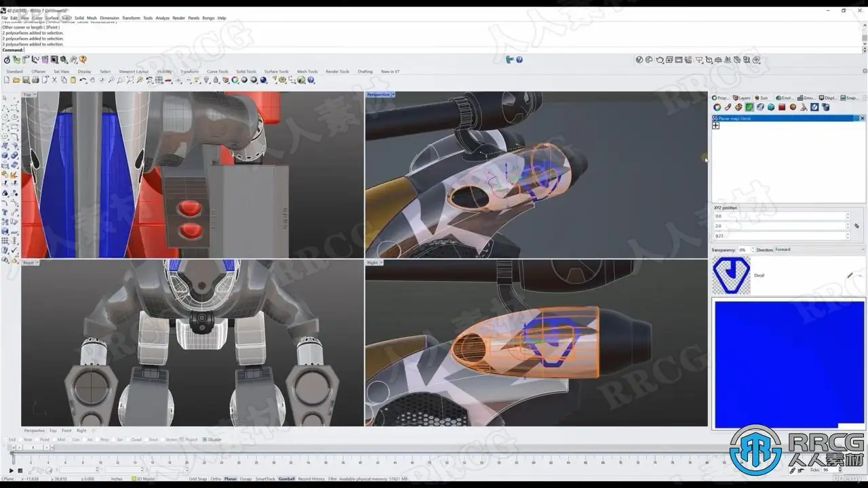Toggle SmartTrack in the status bar
Screen dimensions: 868x488
(x=265, y=479)
